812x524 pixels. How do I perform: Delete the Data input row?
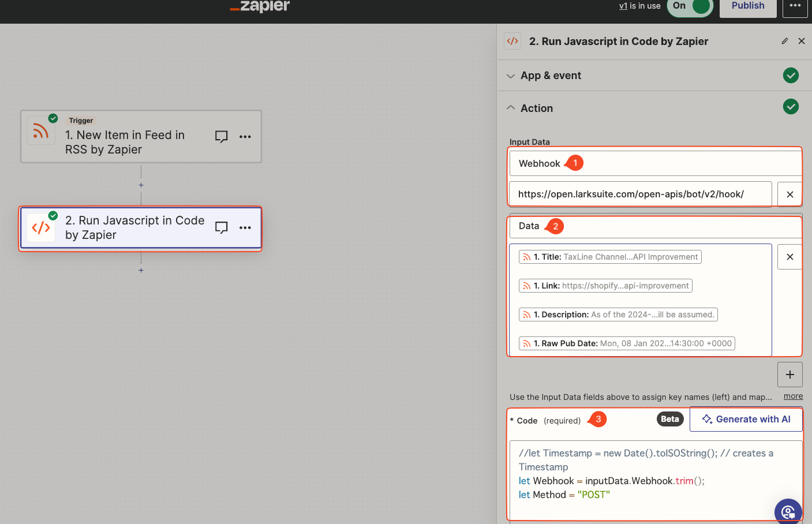coord(789,257)
